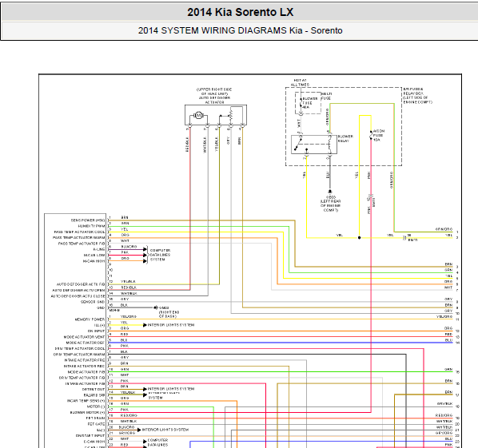478x448 pixels.
Task: Click the 'HOT AT ALL TIMES' label
Action: [x=300, y=82]
